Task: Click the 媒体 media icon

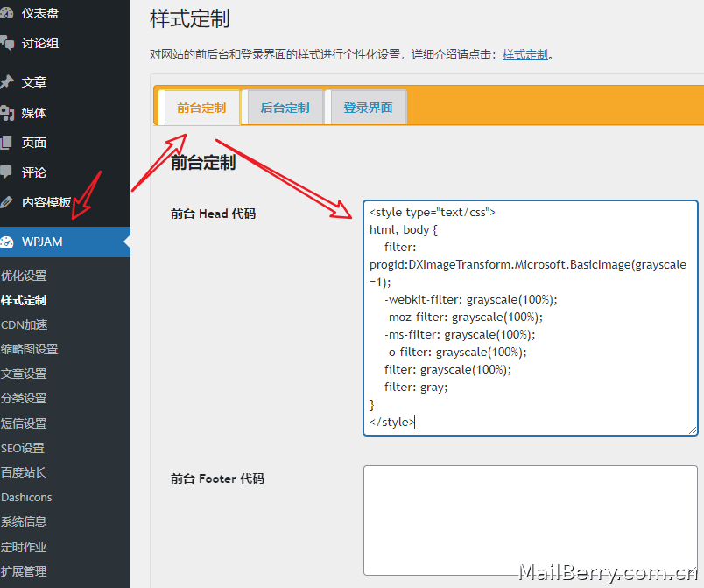Action: [7, 113]
